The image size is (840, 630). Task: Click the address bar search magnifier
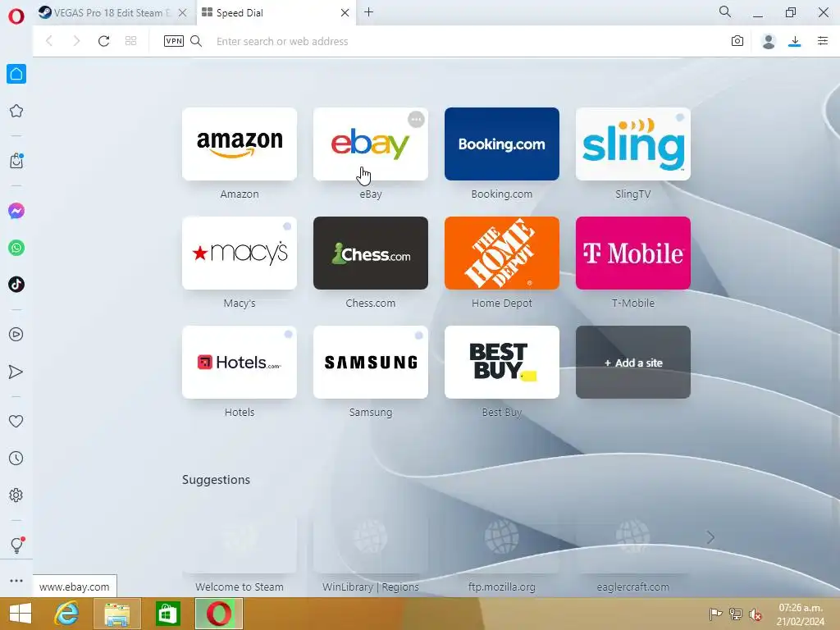(196, 41)
